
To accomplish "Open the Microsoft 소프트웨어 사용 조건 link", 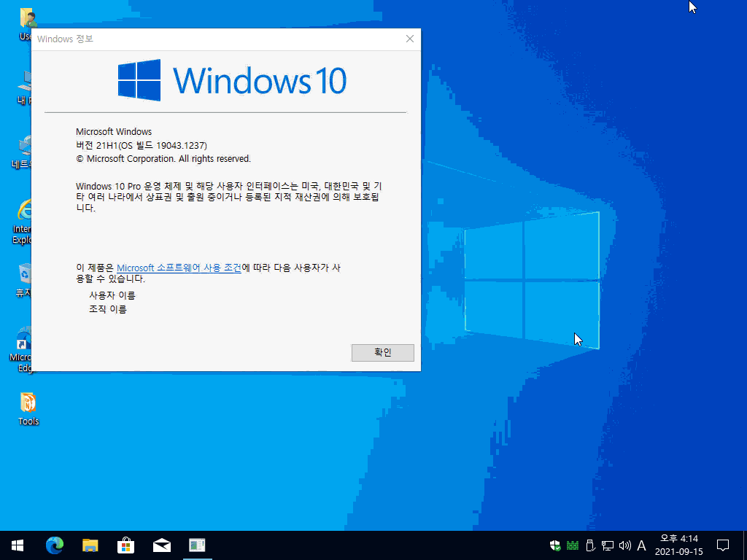I will (179, 268).
